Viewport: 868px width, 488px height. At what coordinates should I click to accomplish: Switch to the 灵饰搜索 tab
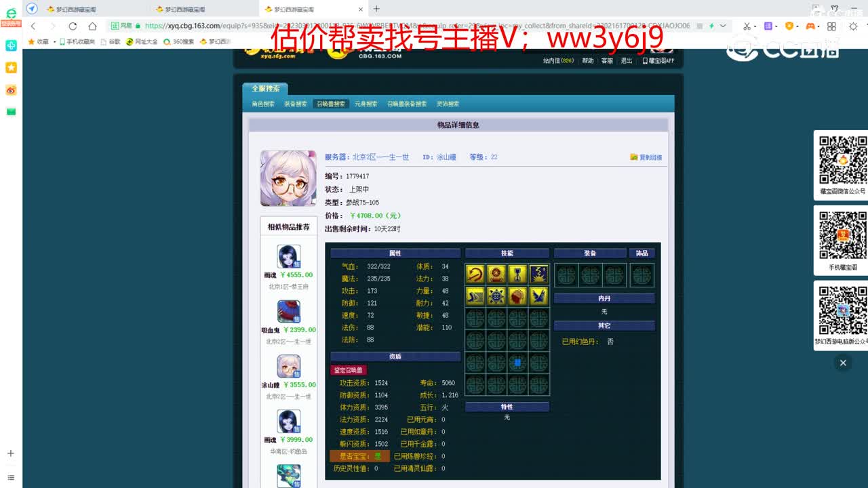[449, 104]
